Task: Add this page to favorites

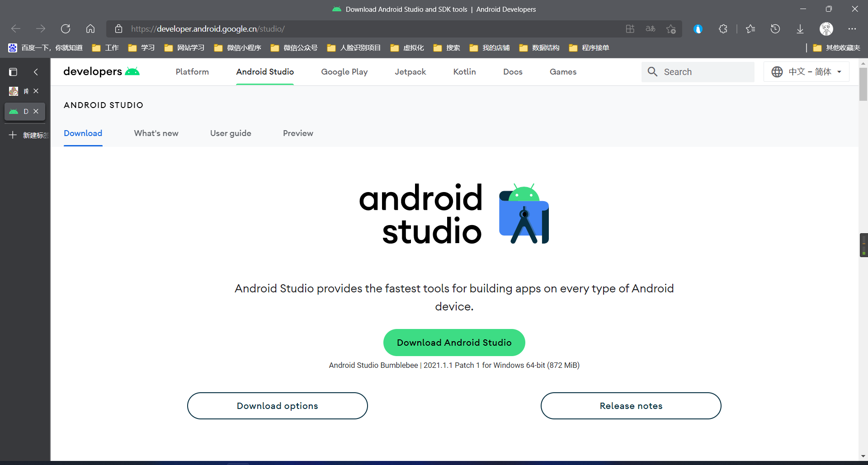Action: click(x=671, y=29)
